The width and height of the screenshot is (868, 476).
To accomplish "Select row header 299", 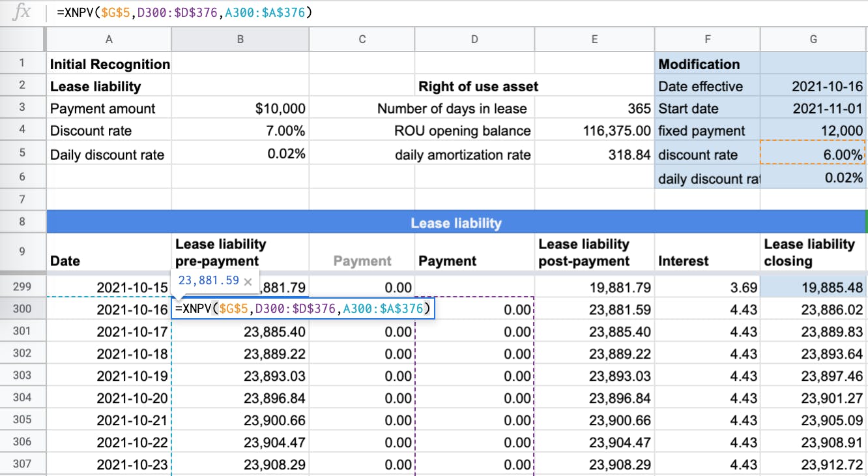I will (23, 287).
